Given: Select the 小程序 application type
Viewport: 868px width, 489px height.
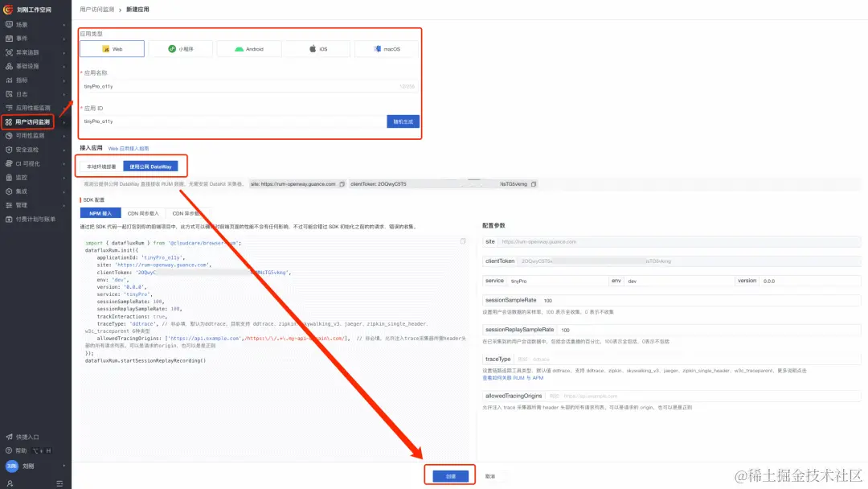Looking at the screenshot, I should (181, 49).
